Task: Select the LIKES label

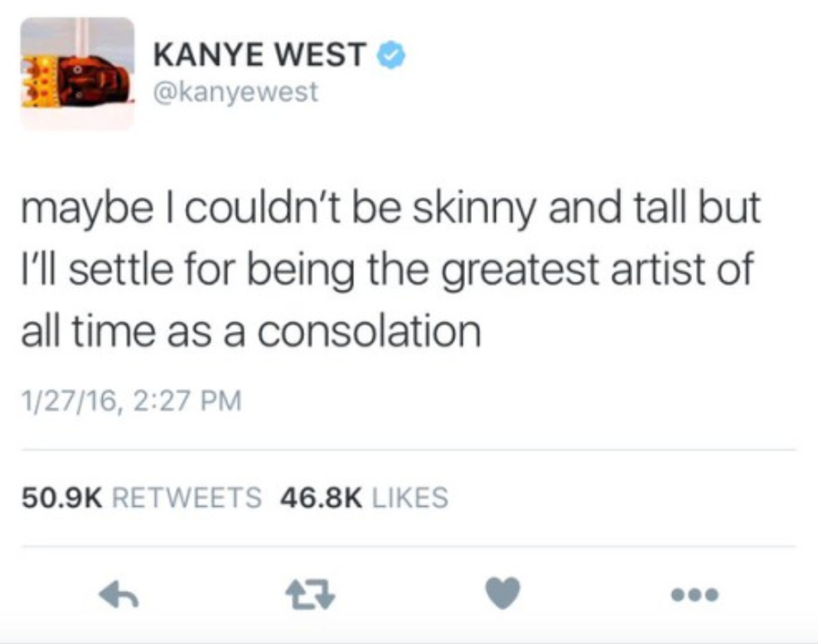Action: click(410, 496)
